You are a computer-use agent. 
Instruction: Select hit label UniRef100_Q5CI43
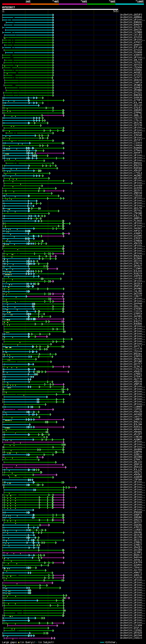pos(131,462)
